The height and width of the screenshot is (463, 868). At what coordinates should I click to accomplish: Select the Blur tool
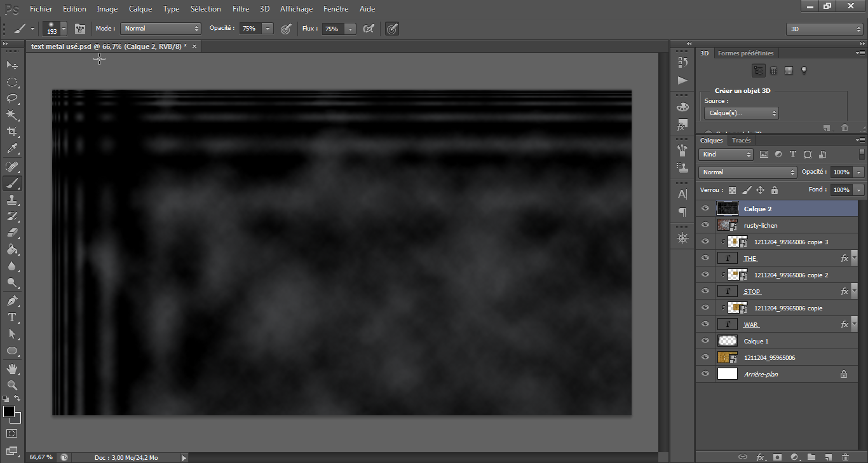point(12,266)
